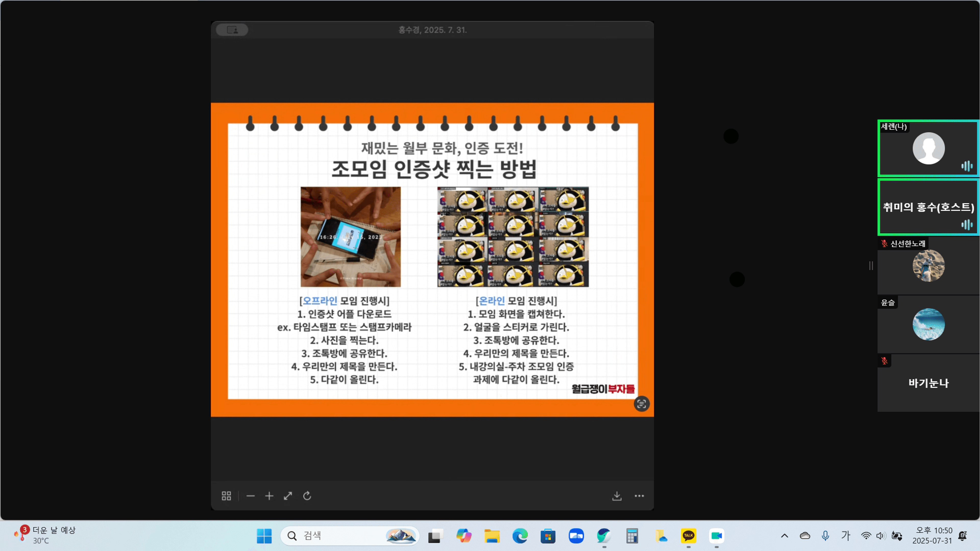Open Microsoft Store from the taskbar
980x551 pixels.
tap(548, 536)
